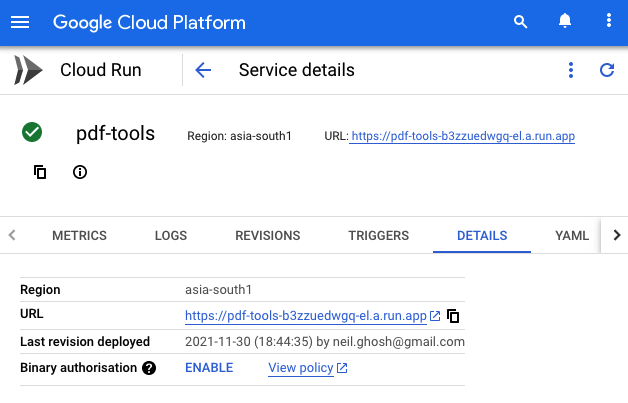The image size is (628, 403).
Task: Click the search magnifier icon
Action: (519, 22)
